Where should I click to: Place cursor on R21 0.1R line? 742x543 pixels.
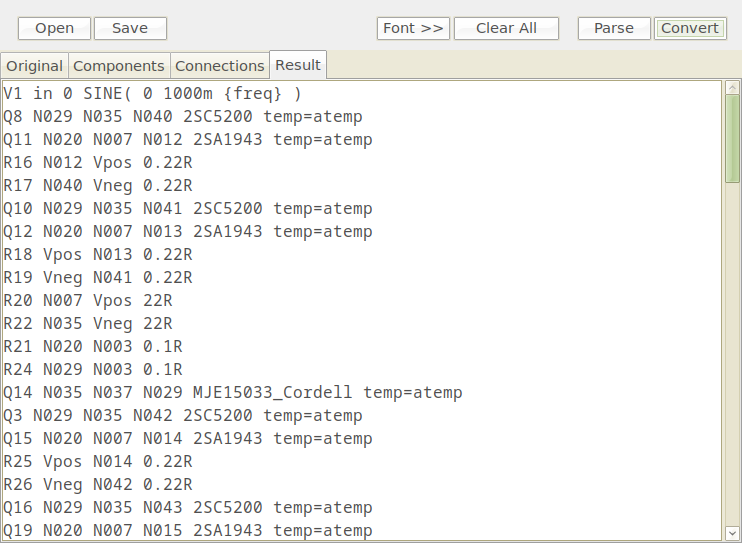coord(93,347)
